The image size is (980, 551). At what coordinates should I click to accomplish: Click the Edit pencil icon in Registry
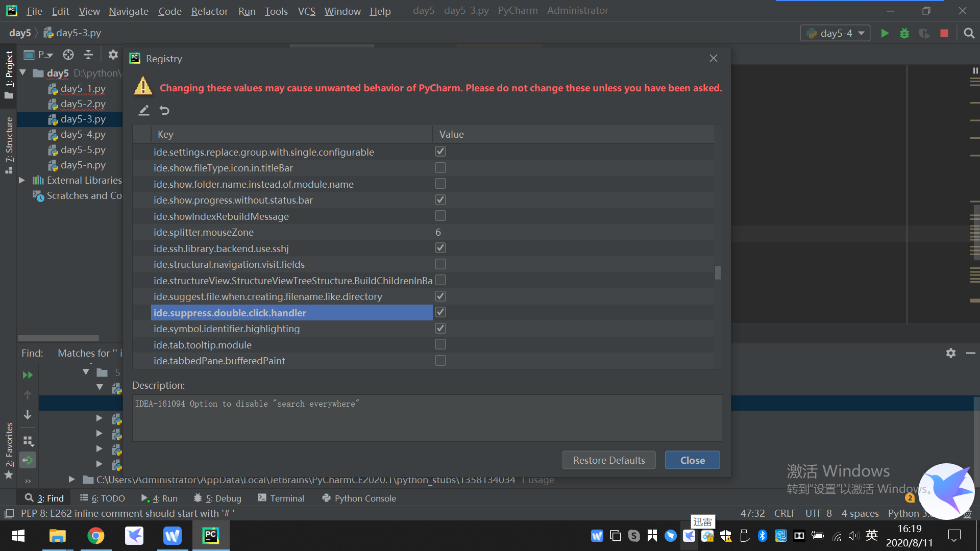[x=144, y=110]
